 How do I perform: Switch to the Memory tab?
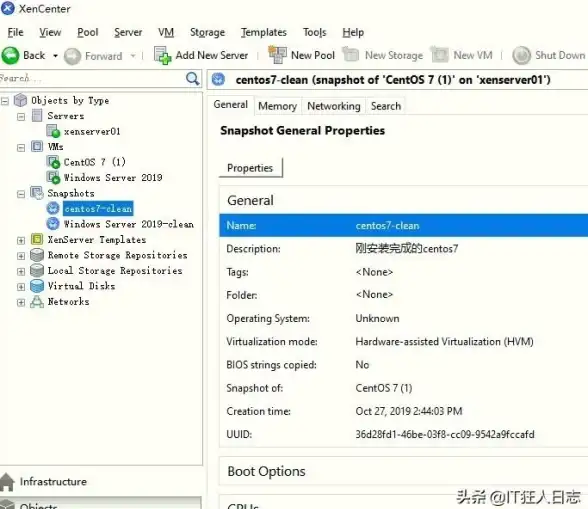click(278, 106)
